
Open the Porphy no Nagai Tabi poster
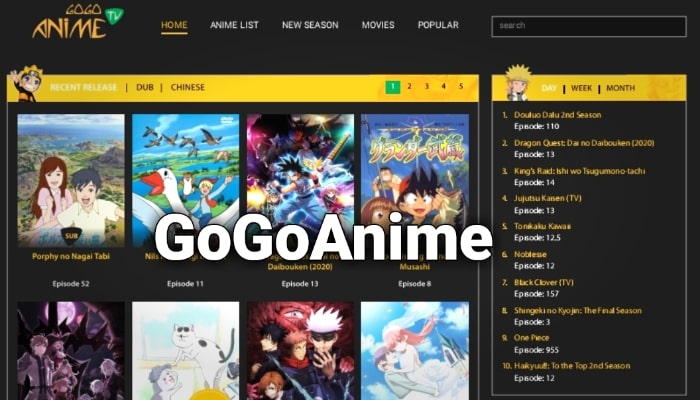point(71,180)
